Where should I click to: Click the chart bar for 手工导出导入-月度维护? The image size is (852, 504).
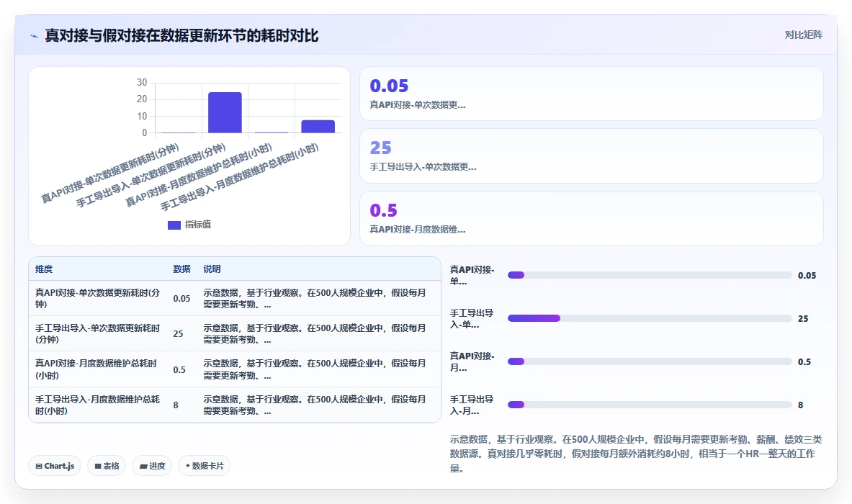coord(318,127)
